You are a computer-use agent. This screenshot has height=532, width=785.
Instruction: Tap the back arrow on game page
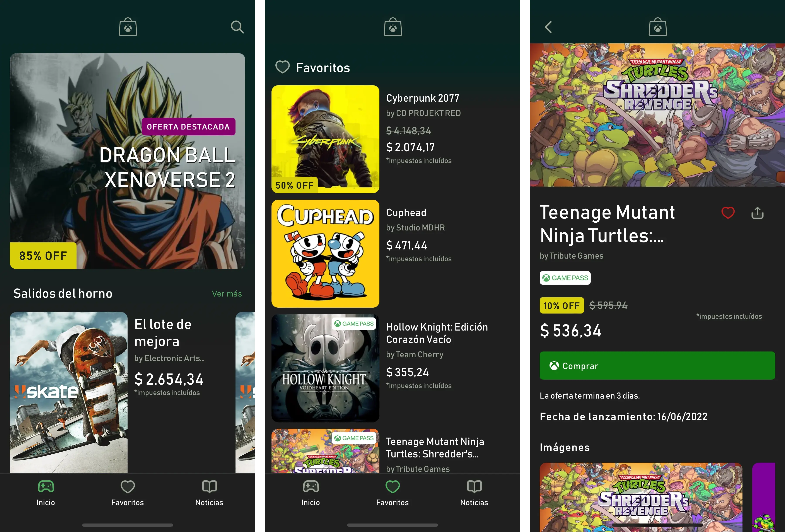548,27
